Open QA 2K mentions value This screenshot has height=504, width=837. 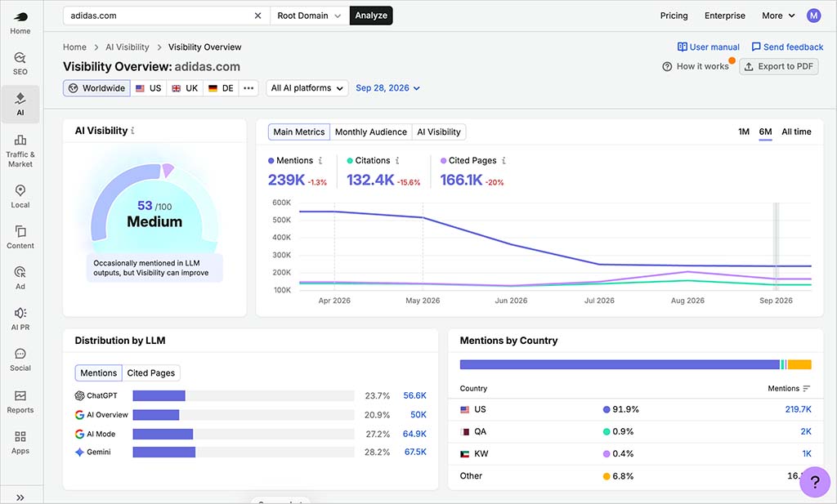tap(806, 431)
